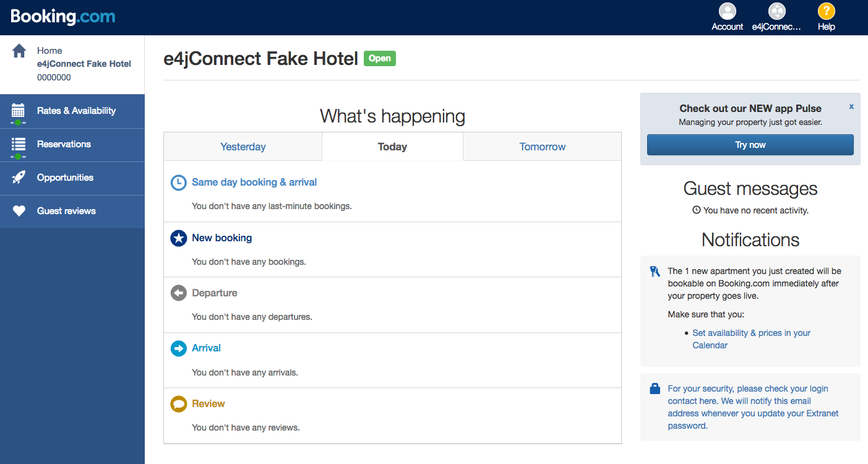Click the Home house icon above breadcrumb

[20, 51]
